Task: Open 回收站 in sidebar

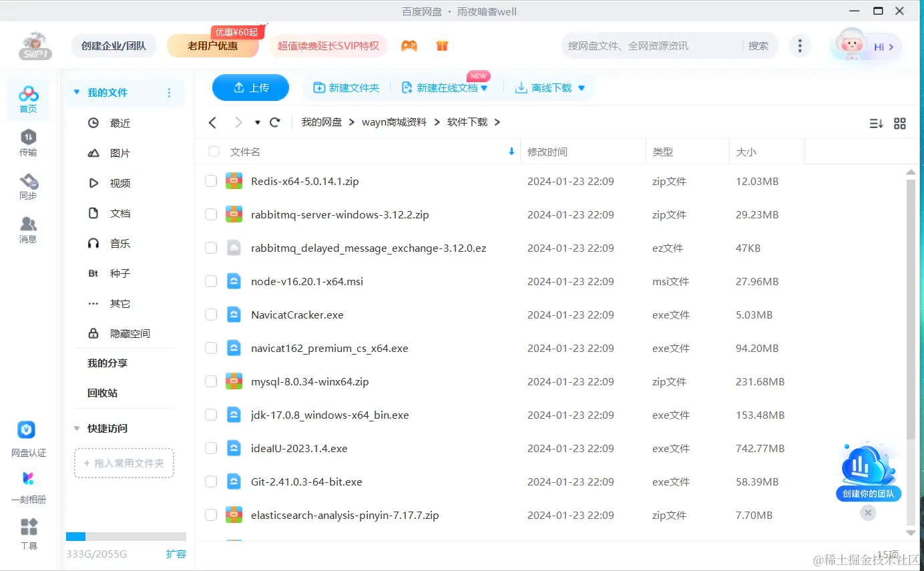Action: [102, 393]
